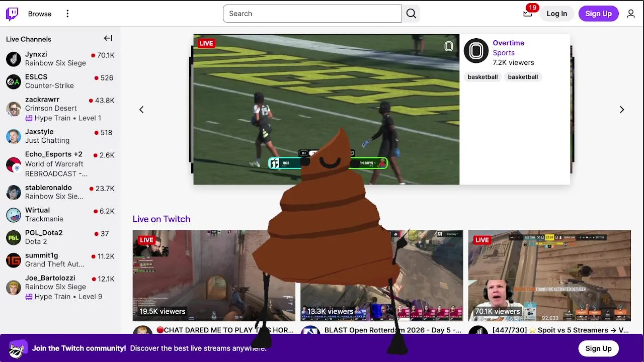This screenshot has width=644, height=362.
Task: Click the Live Channels sidebar heading
Action: pos(29,39)
